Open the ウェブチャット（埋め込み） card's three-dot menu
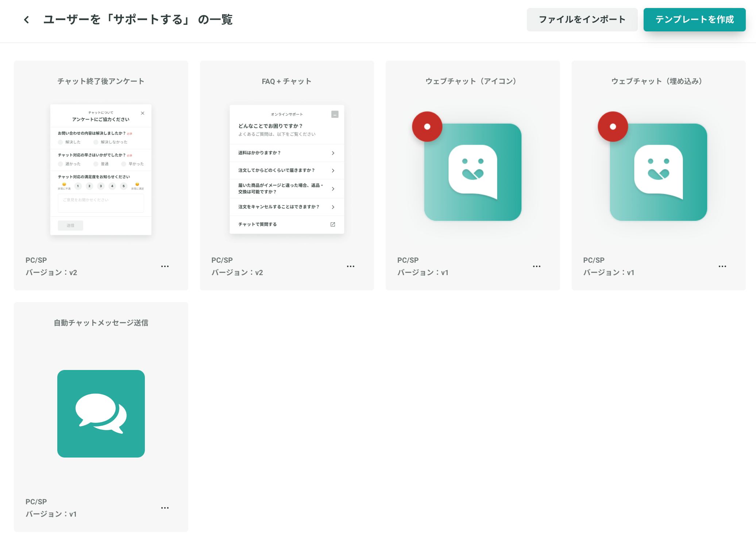 point(722,266)
